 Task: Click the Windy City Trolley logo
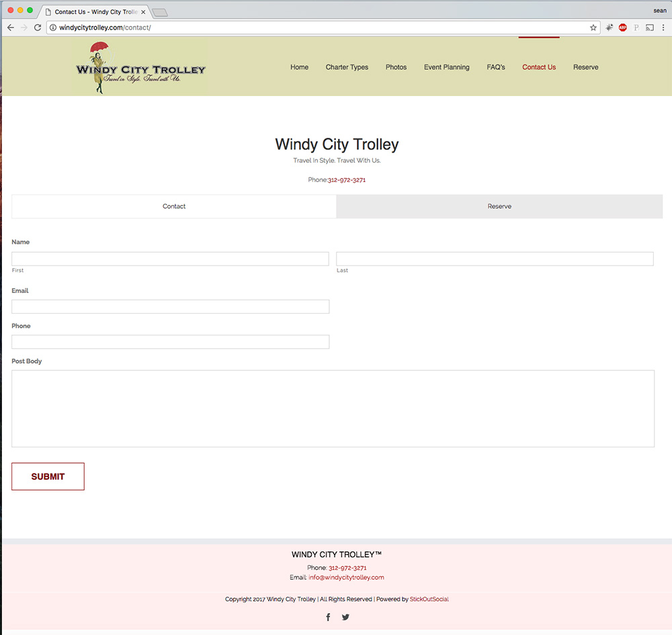click(140, 68)
